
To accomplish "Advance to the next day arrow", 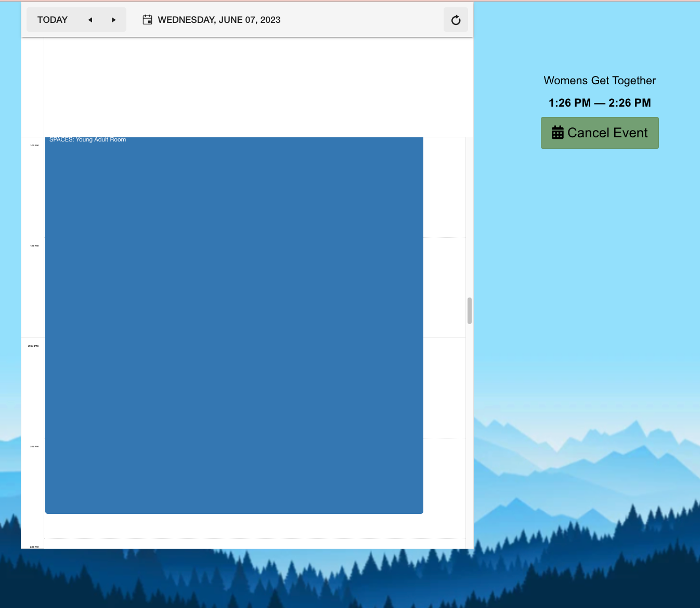I will pos(113,20).
